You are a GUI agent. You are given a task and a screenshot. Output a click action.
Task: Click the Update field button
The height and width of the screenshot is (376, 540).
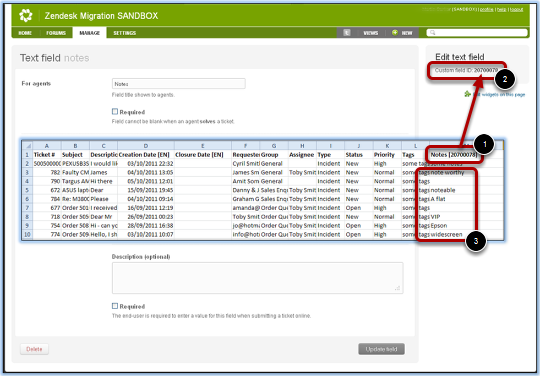coord(381,349)
